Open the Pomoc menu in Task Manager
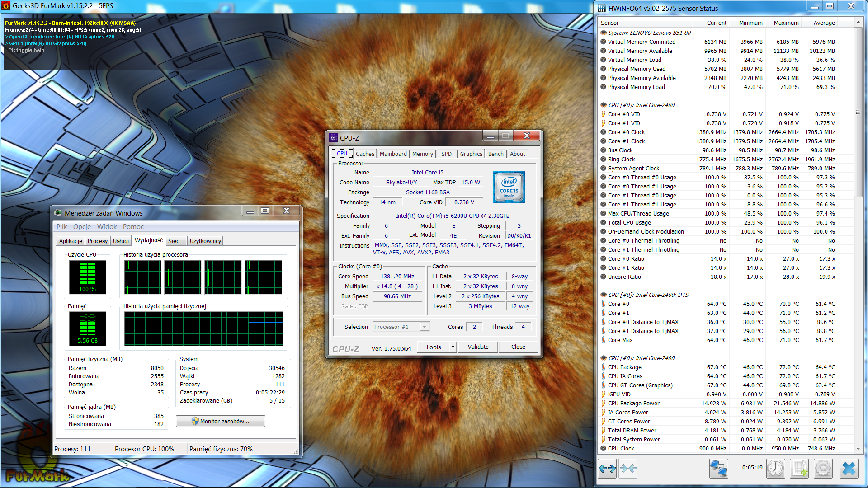868x488 pixels. (x=133, y=227)
